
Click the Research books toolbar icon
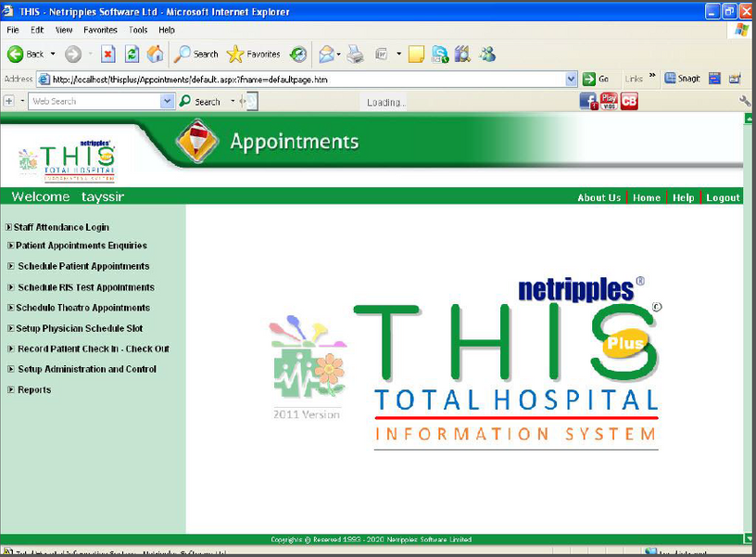(462, 54)
